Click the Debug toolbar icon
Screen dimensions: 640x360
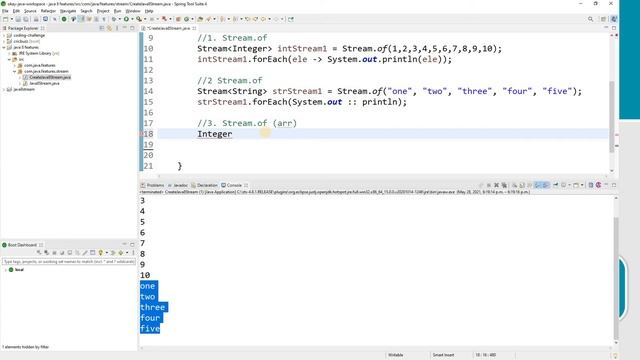tap(114, 19)
